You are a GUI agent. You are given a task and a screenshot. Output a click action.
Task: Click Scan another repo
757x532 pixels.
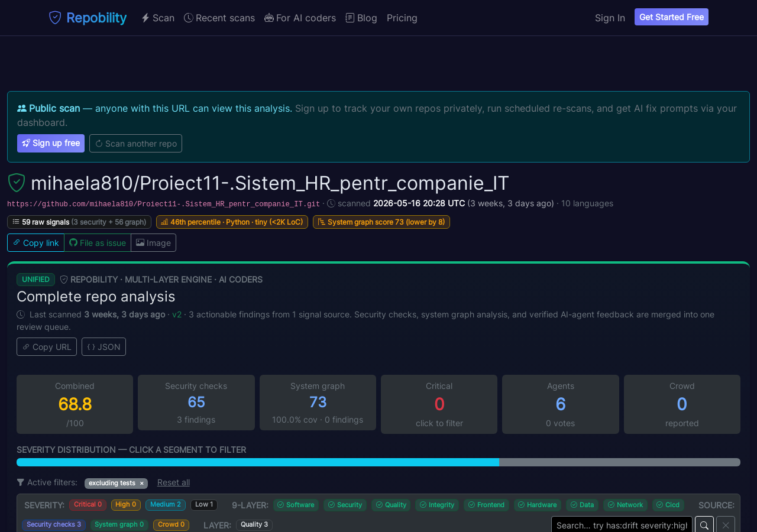[x=135, y=143]
